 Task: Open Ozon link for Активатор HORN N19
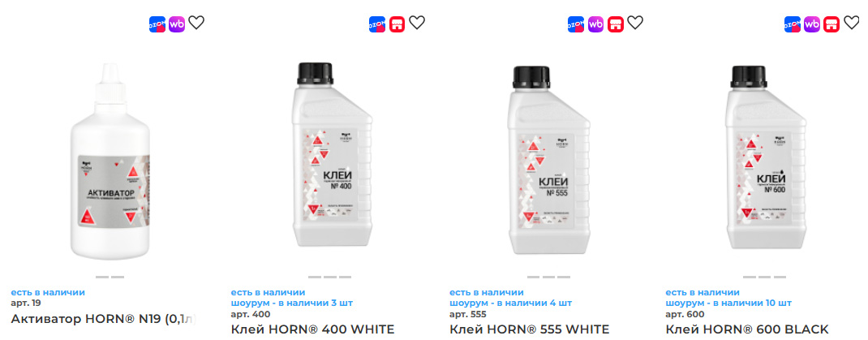point(157,24)
